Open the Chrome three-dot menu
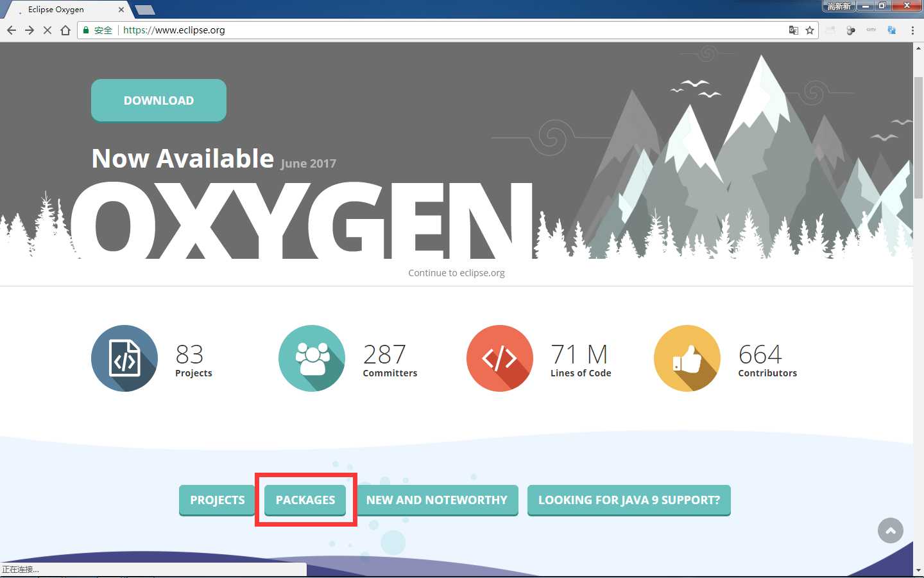Image resolution: width=924 pixels, height=578 pixels. 912,30
